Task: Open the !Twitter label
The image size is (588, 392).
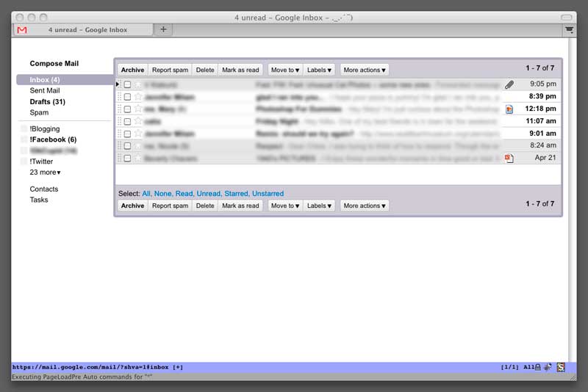Action: (41, 161)
